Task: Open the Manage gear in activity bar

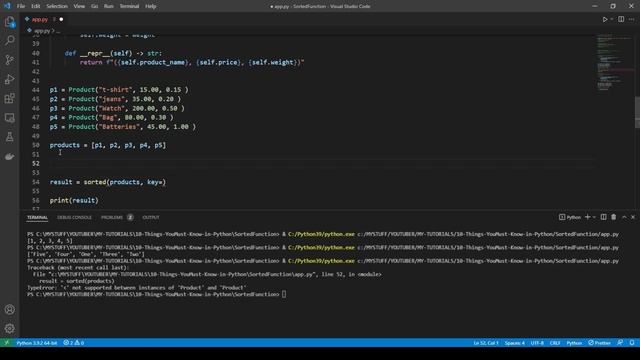Action: click(x=9, y=328)
